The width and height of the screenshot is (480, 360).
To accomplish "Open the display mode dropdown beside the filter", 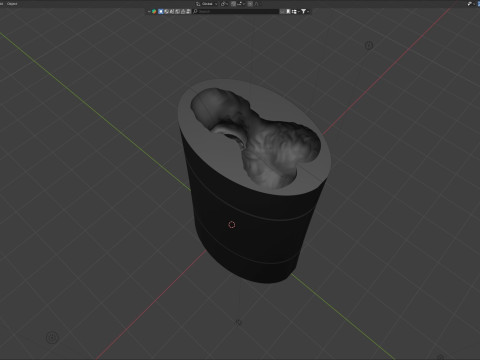I will click(295, 11).
